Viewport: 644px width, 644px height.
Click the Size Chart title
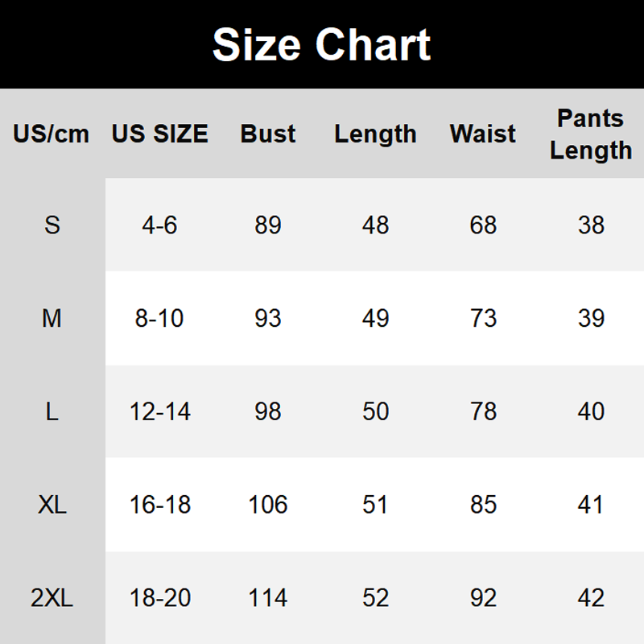click(x=321, y=45)
